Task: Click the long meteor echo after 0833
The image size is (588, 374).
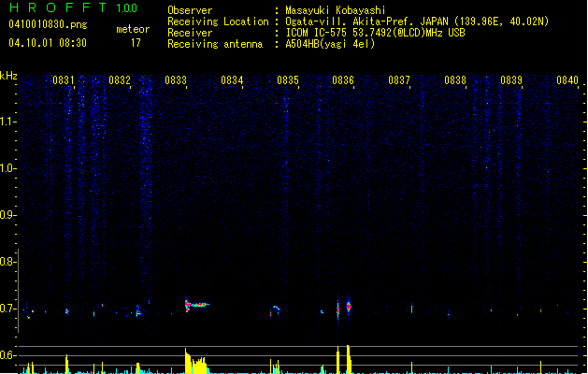Action: [x=196, y=305]
